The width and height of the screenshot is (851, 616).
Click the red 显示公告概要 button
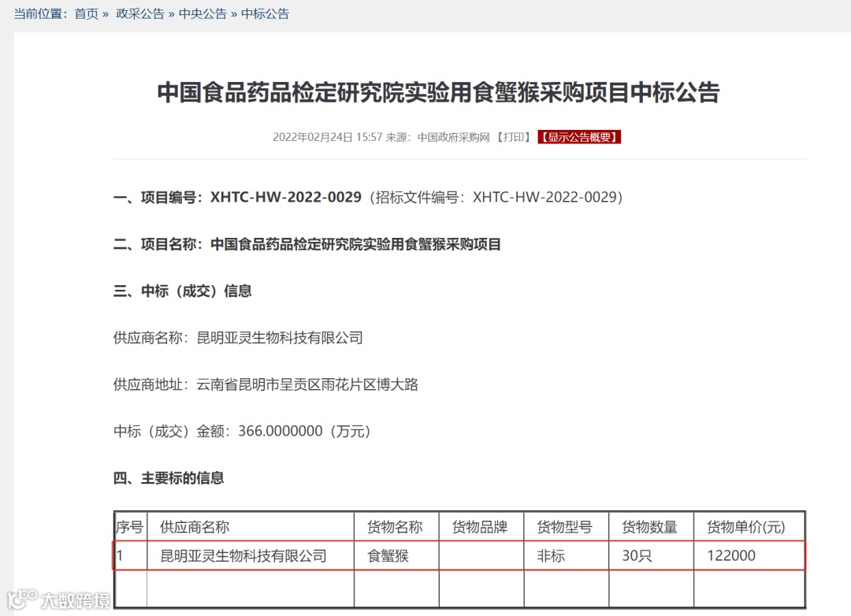coord(579,137)
